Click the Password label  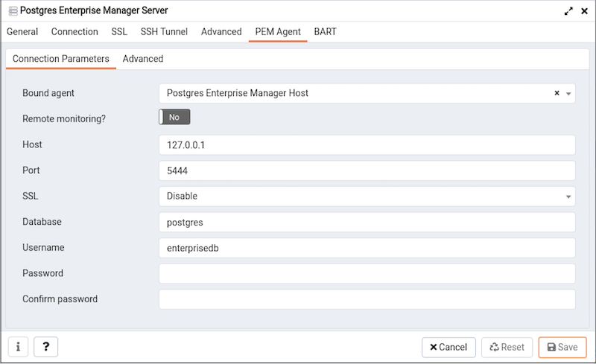(43, 273)
